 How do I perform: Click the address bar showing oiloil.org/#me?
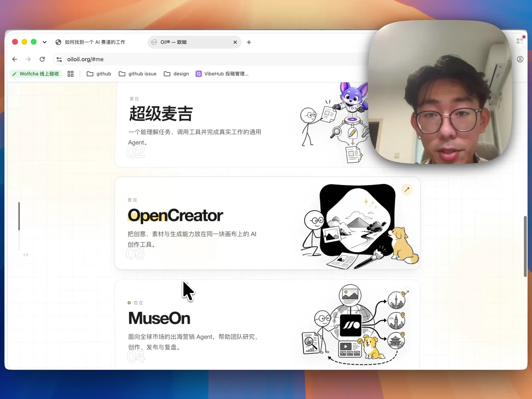213,59
